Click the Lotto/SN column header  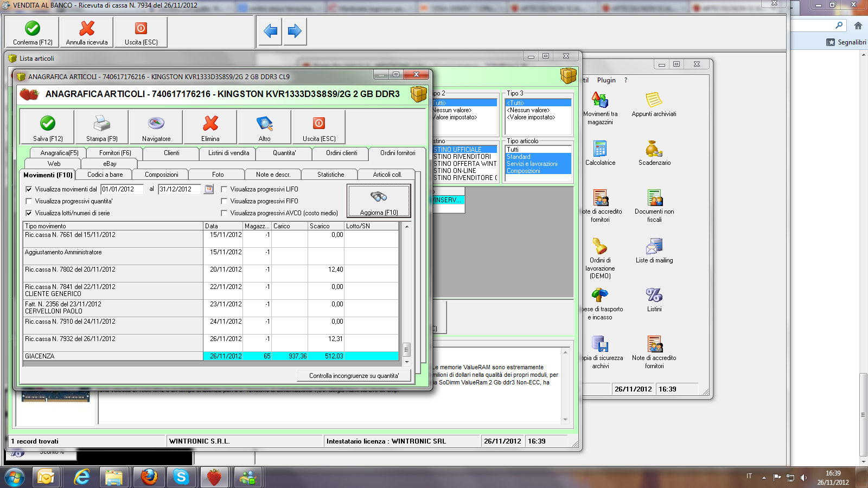372,226
